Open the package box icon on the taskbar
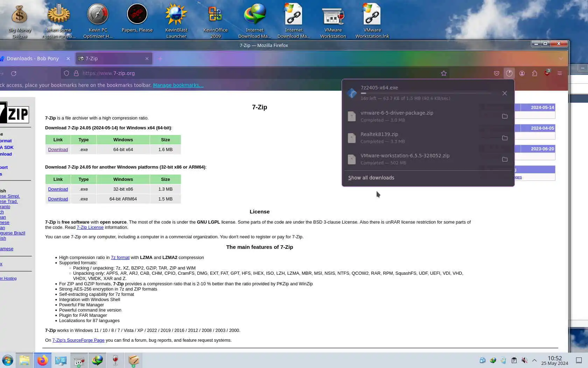This screenshot has width=588, height=368. pyautogui.click(x=134, y=360)
